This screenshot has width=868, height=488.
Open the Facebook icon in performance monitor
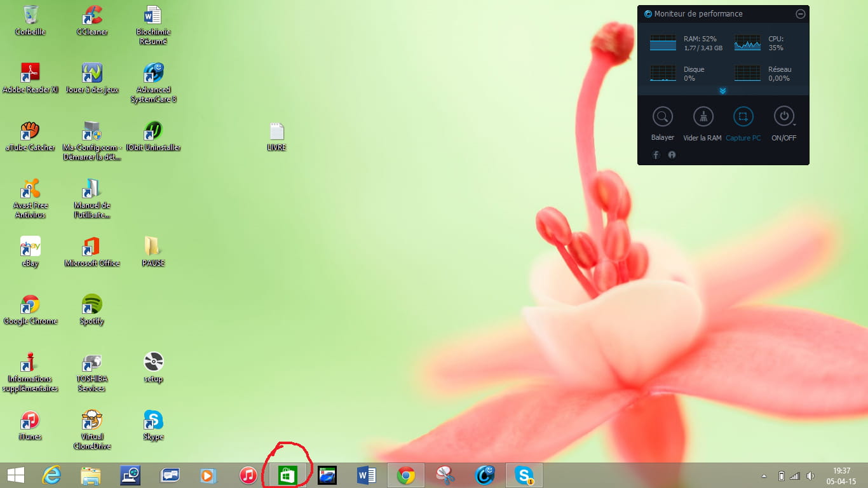coord(656,154)
